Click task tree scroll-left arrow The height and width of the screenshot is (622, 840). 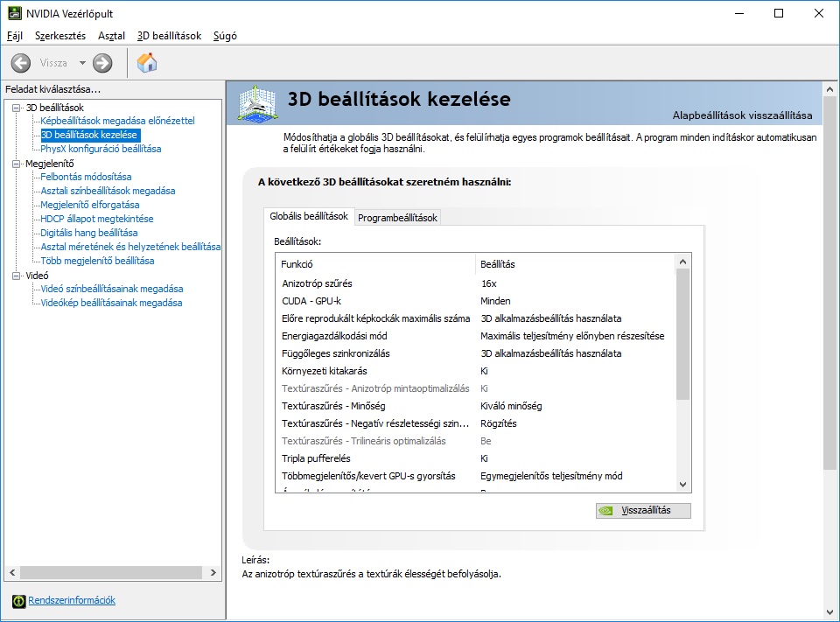[12, 572]
